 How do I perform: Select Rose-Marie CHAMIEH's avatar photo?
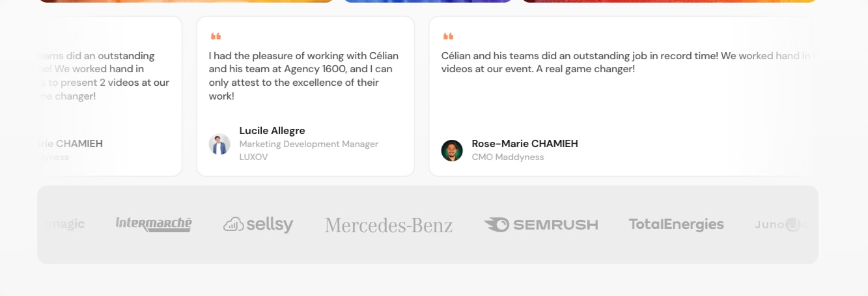(452, 150)
